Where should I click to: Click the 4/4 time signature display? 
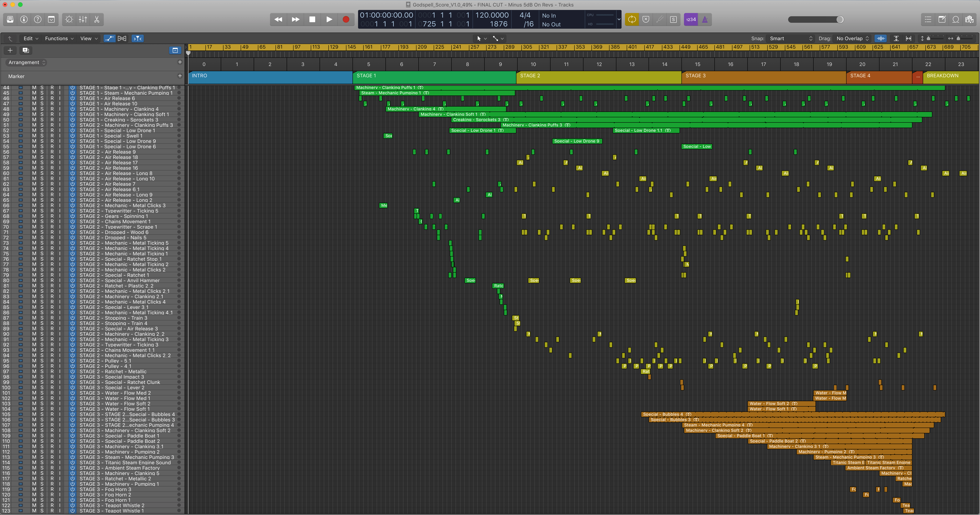[525, 15]
